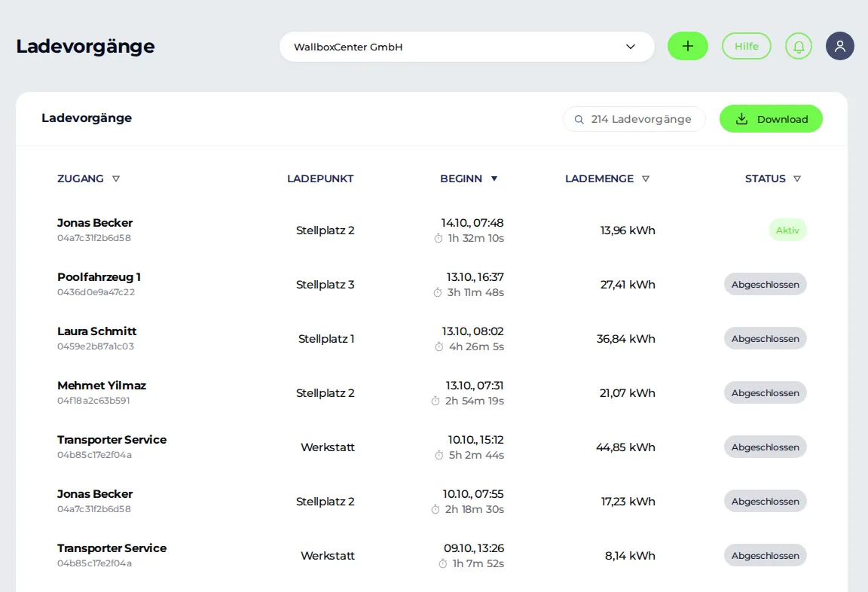Select Jonas Becker in the 10.10. row
Image resolution: width=868 pixels, height=592 pixels.
(95, 494)
